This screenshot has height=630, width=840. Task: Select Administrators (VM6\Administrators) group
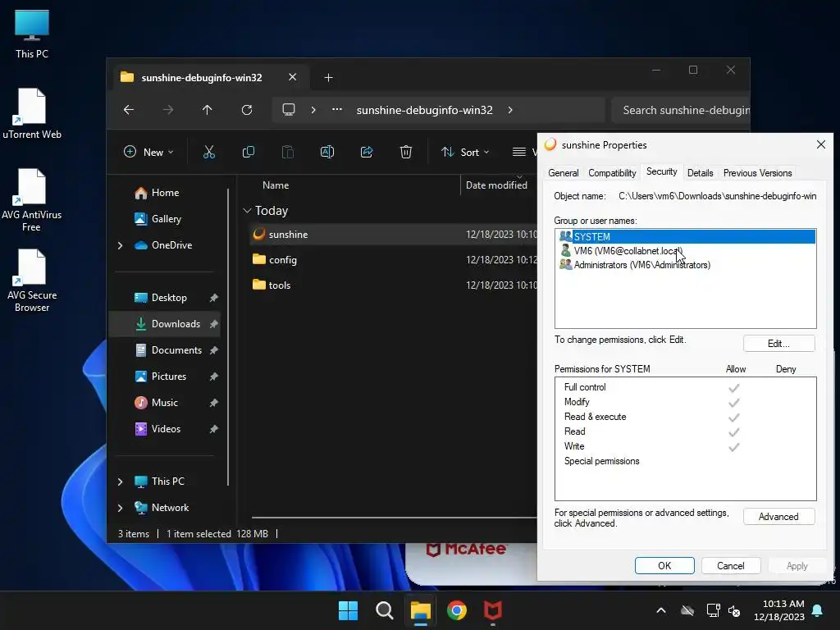686,265
